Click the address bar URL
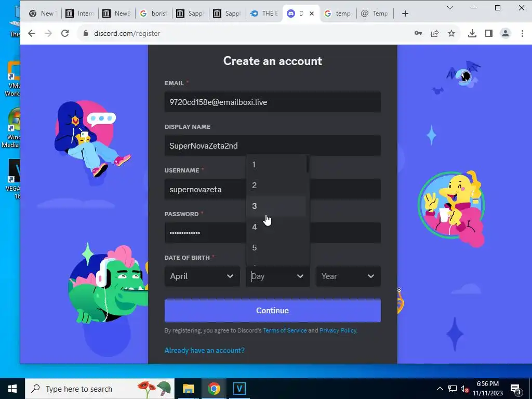 (x=127, y=33)
